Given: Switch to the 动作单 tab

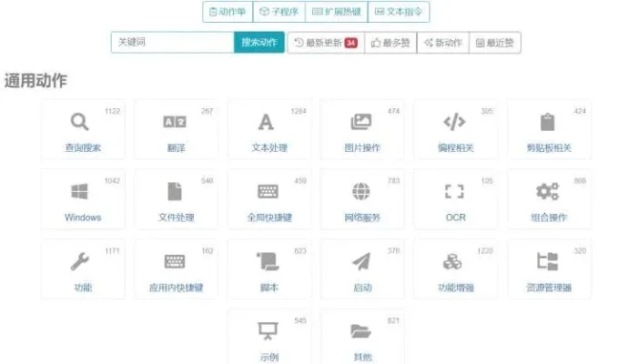Looking at the screenshot, I should (228, 12).
